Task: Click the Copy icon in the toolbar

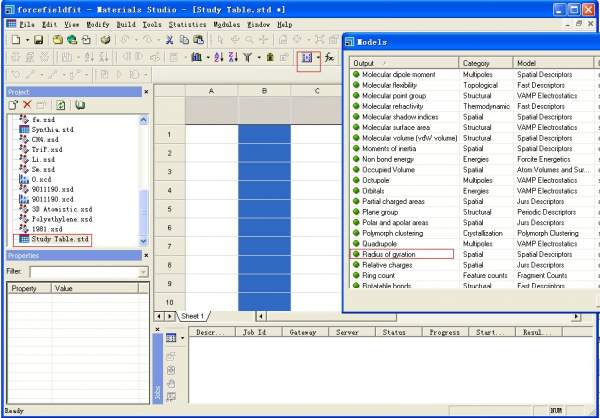Action: click(184, 40)
